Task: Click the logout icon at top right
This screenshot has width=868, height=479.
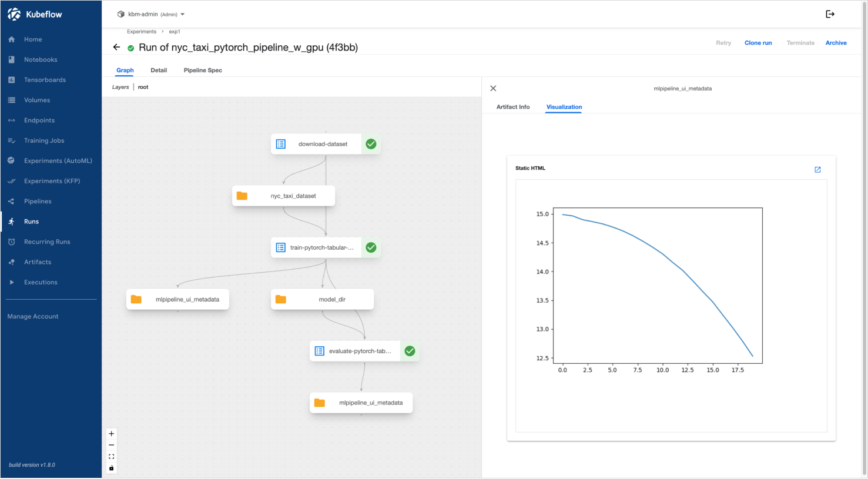Action: click(x=830, y=14)
